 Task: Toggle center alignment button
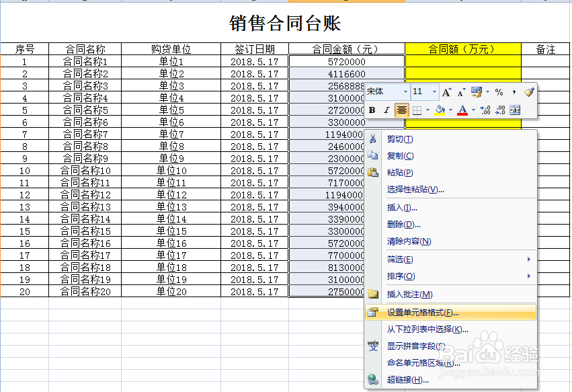click(402, 110)
